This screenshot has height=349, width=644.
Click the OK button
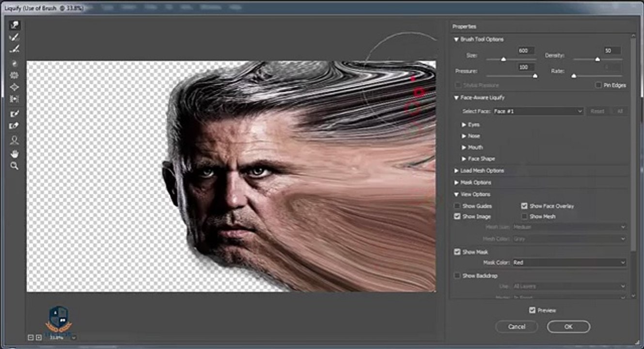568,327
